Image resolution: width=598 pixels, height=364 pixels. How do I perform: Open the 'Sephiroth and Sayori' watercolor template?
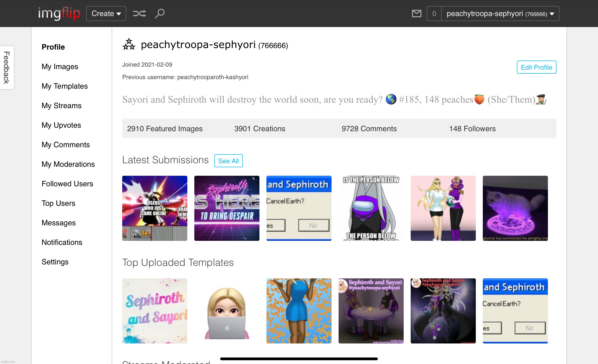point(155,311)
